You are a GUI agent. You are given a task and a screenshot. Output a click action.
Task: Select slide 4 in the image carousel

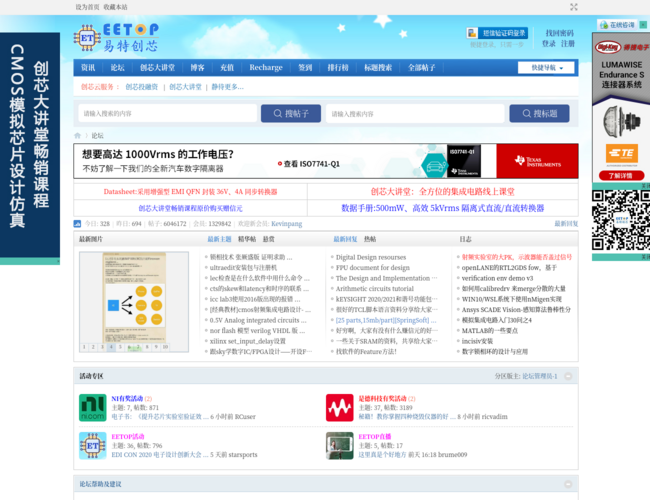(111, 347)
